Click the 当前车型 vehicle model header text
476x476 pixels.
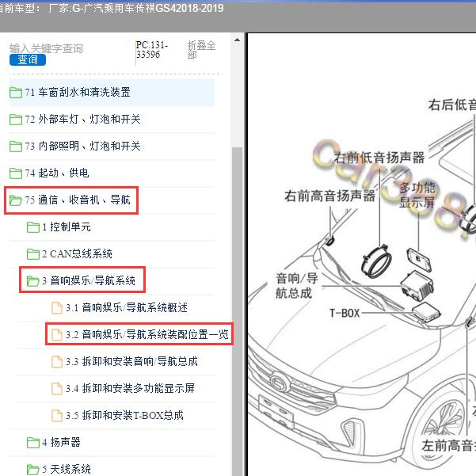tap(111, 8)
